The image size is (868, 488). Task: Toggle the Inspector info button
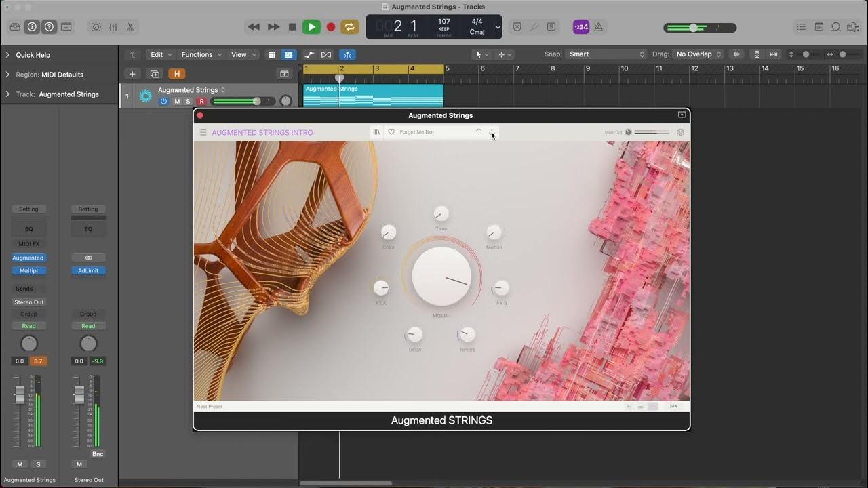(32, 27)
